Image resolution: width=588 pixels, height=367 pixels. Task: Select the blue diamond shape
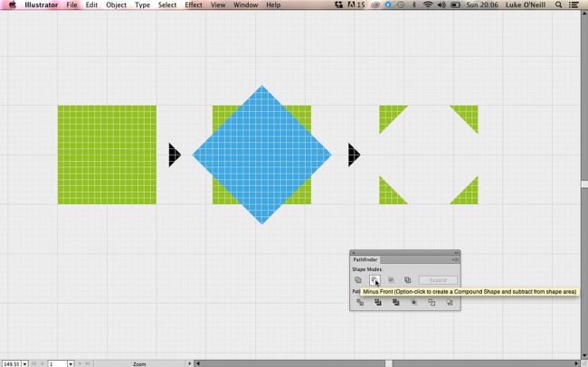point(262,155)
